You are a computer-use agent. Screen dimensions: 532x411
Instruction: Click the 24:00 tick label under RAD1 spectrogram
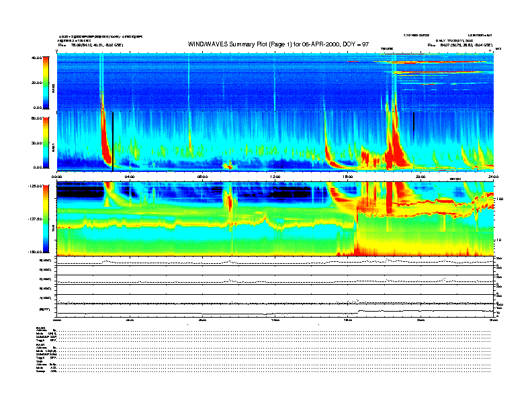[x=493, y=177]
